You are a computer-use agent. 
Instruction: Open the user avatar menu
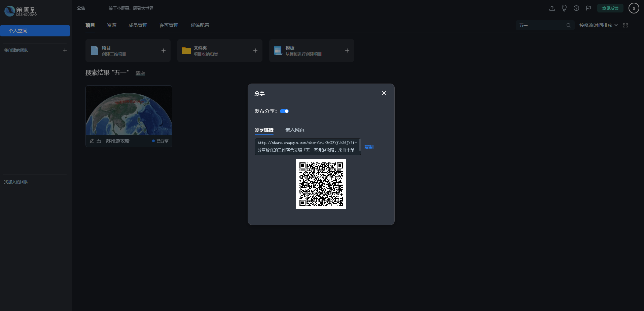[x=634, y=8]
